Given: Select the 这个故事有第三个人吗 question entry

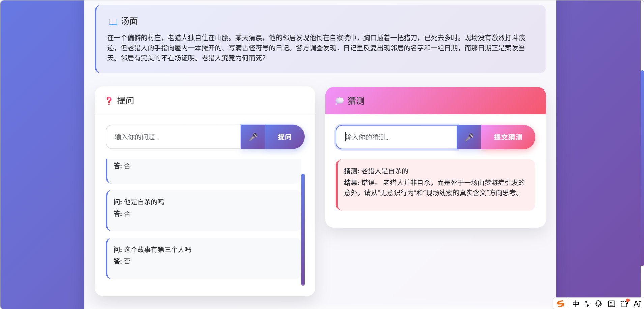Looking at the screenshot, I should click(x=203, y=258).
